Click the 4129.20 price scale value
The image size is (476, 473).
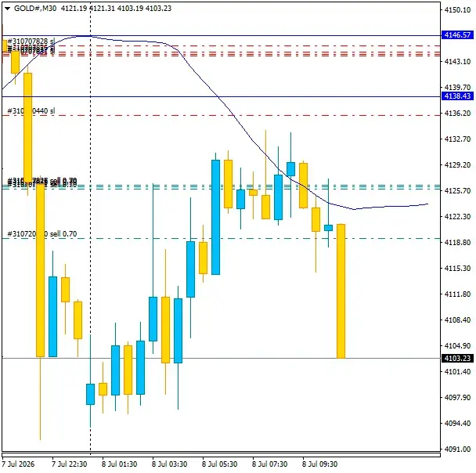coord(457,165)
